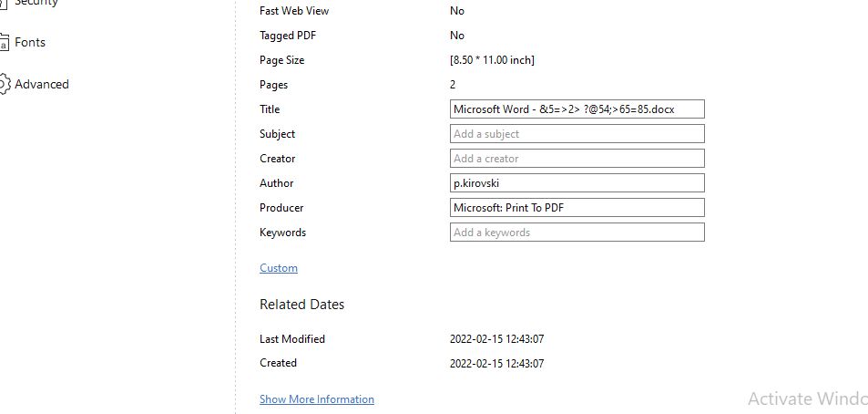The image size is (868, 414).
Task: Click the Fonts icon in the sidebar
Action: point(4,43)
